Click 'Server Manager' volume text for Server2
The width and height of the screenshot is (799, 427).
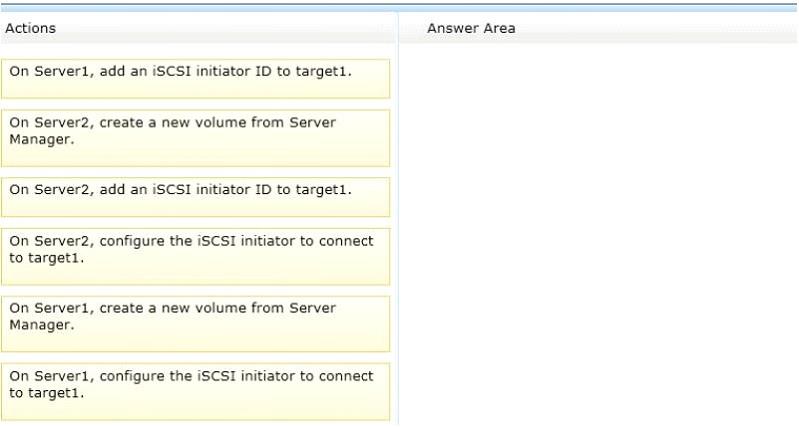[x=173, y=131]
